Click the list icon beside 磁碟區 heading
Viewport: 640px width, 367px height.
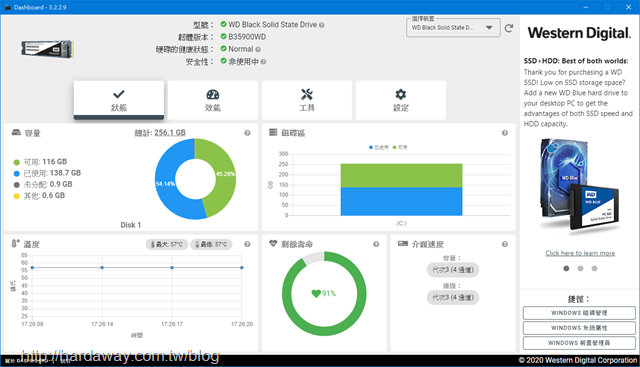tap(273, 132)
